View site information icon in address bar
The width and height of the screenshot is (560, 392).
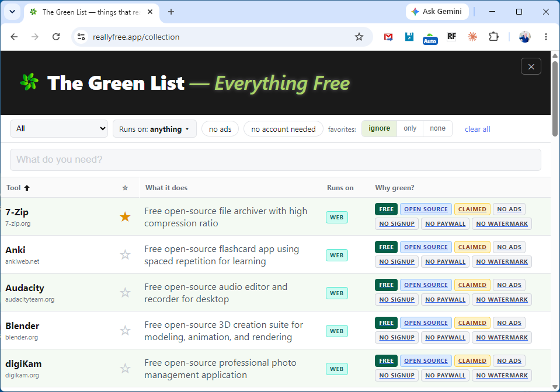point(81,37)
